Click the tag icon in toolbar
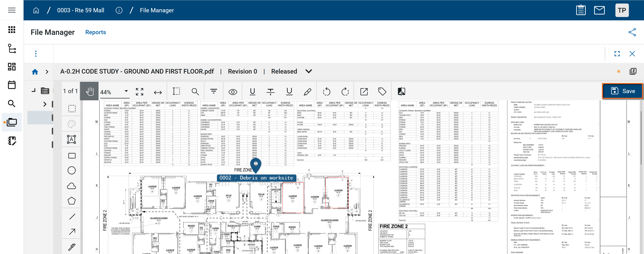The height and width of the screenshot is (254, 644). tap(382, 92)
